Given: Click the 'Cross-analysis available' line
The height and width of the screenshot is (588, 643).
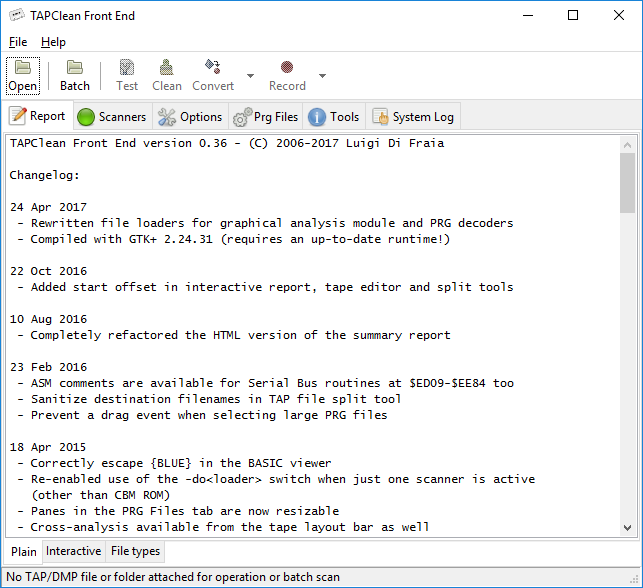Looking at the screenshot, I should pos(223,527).
